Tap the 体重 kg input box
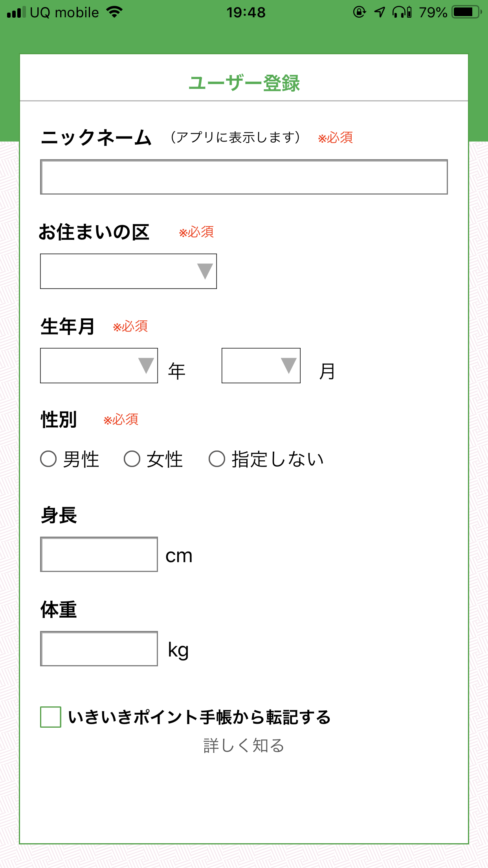The width and height of the screenshot is (488, 868). point(99,649)
